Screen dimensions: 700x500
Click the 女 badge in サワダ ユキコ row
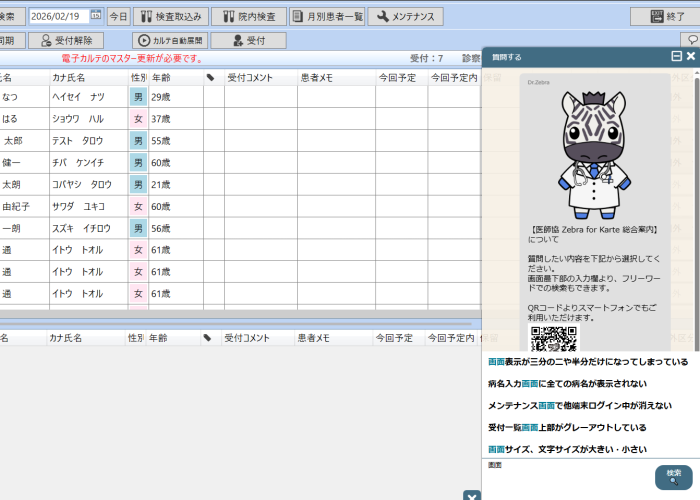click(138, 206)
